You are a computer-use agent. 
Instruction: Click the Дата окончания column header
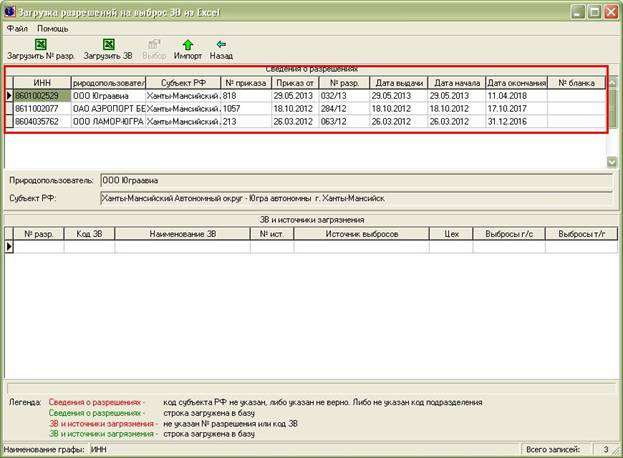[516, 81]
